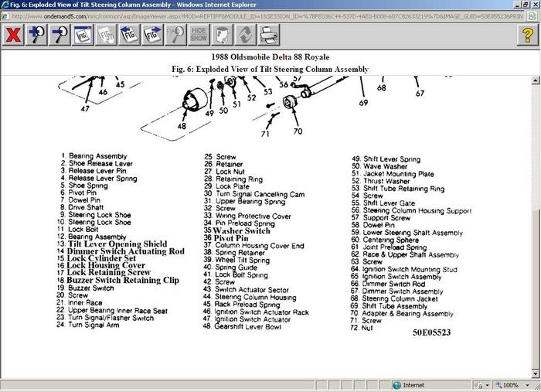Click the 100% zoom level magnifier
The width and height of the screenshot is (541, 392).
499,385
